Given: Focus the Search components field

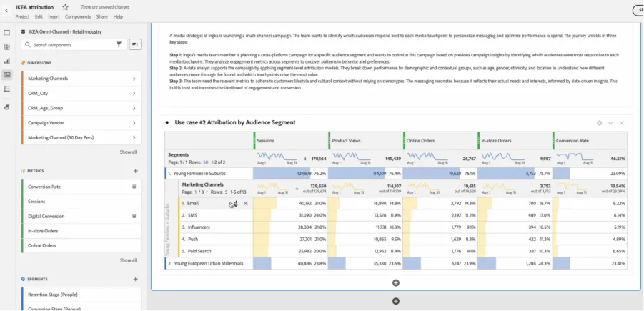Looking at the screenshot, I should point(74,45).
